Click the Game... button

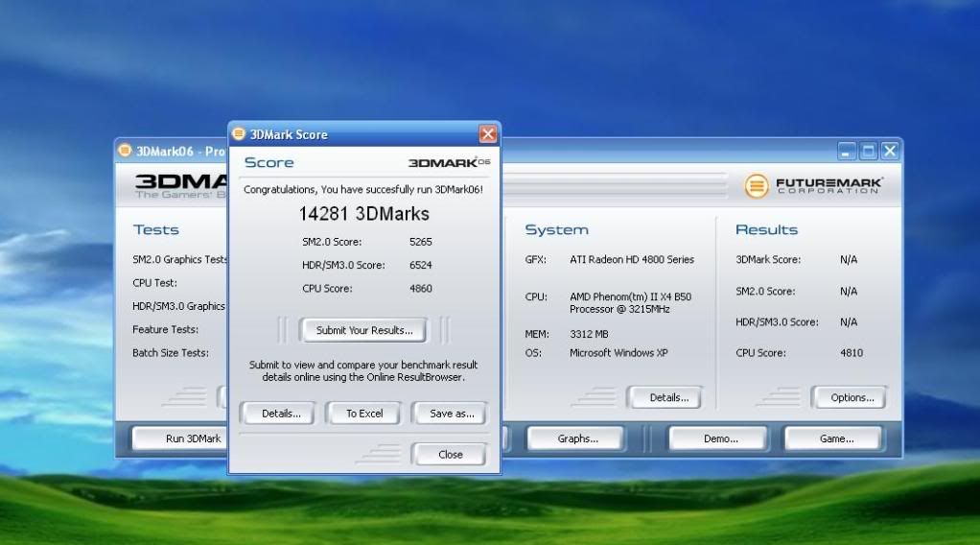click(835, 438)
